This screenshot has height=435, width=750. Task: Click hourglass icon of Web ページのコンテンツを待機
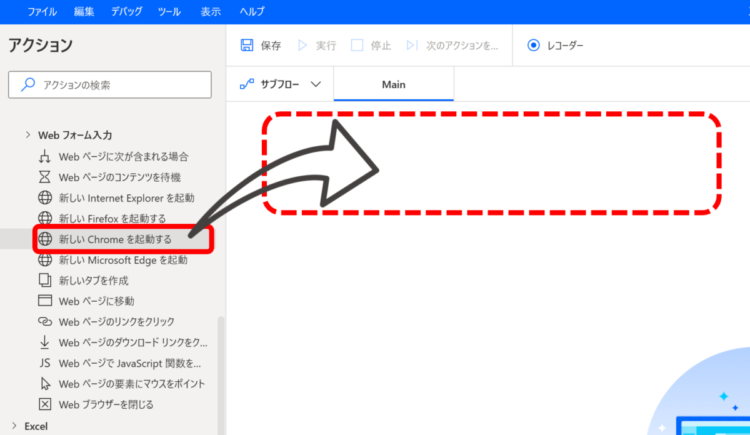(44, 177)
